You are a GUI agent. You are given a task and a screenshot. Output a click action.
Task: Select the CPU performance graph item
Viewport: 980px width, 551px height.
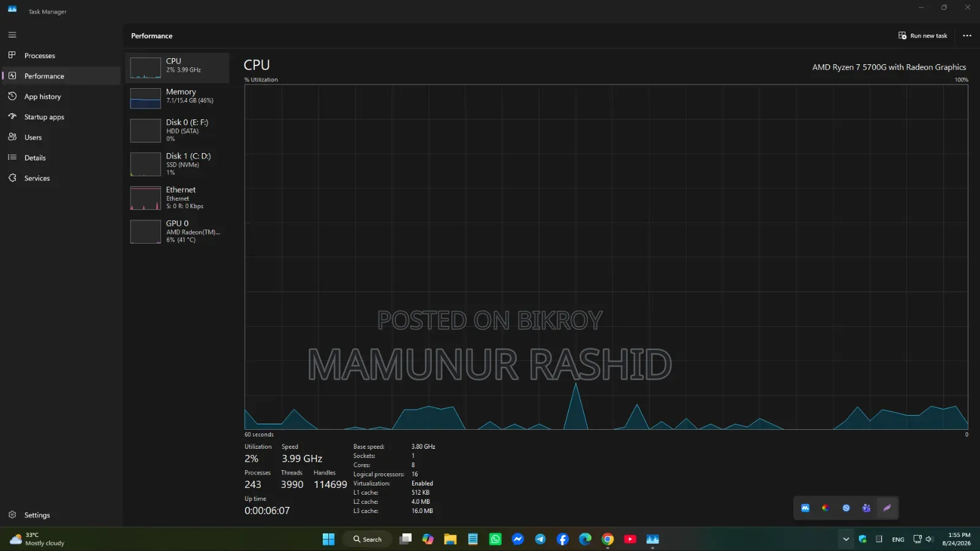coord(178,67)
